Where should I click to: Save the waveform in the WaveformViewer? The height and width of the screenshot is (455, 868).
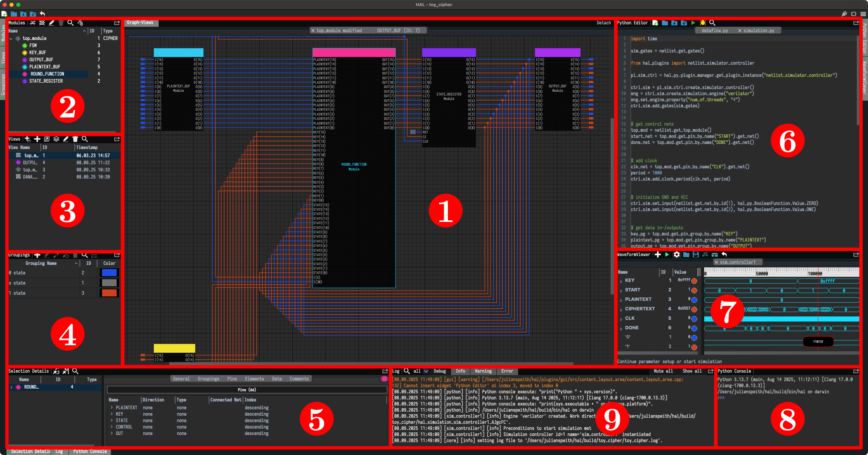tap(695, 254)
